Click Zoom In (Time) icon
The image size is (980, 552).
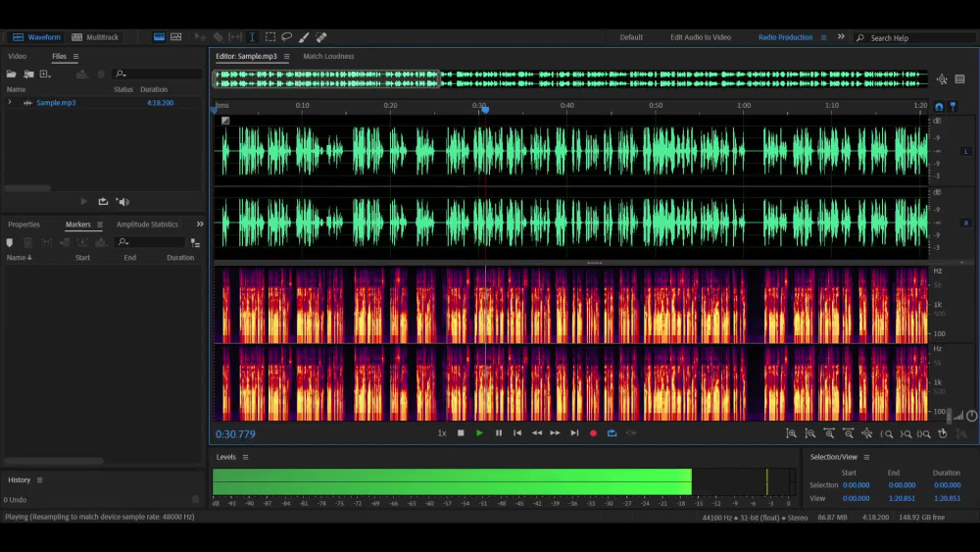(x=829, y=433)
